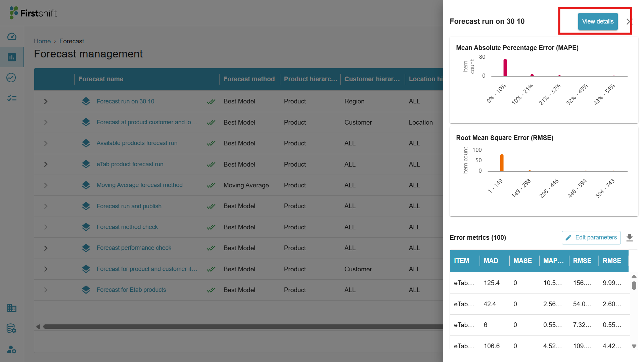Click layers icon of Forecast run and publish

click(86, 206)
